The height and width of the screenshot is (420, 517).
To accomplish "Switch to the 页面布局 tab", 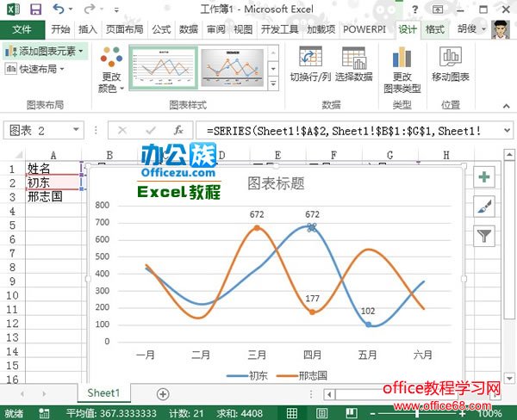I will (125, 30).
